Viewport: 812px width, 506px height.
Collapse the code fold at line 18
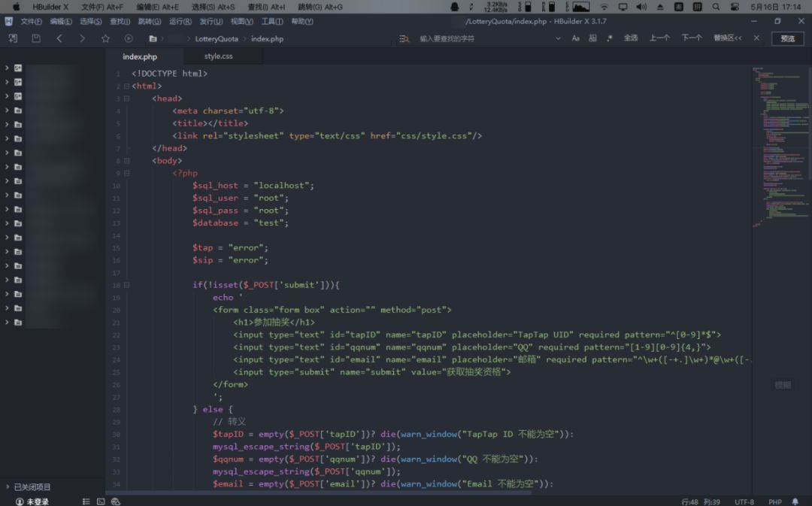(126, 285)
